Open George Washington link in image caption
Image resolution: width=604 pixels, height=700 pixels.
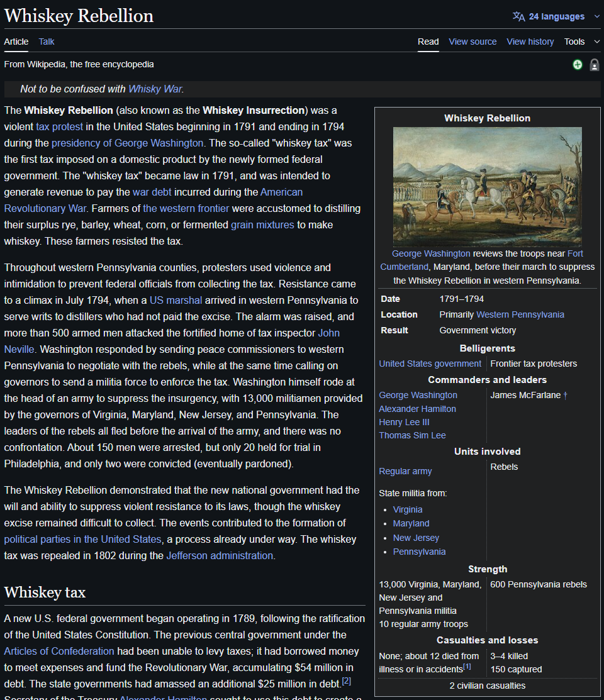431,253
